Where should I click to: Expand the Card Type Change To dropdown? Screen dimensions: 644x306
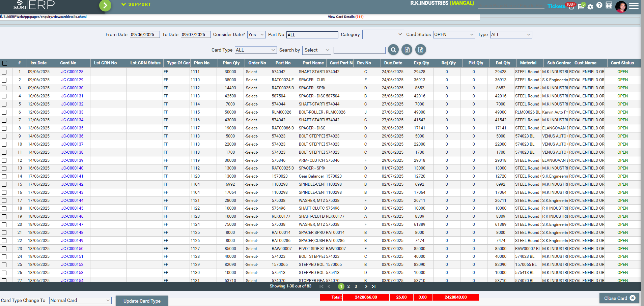click(80, 300)
